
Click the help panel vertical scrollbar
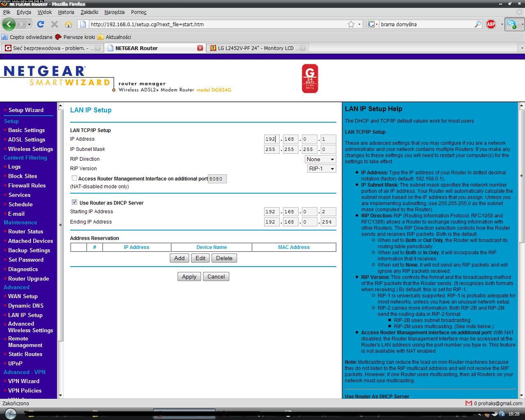pyautogui.click(x=521, y=246)
